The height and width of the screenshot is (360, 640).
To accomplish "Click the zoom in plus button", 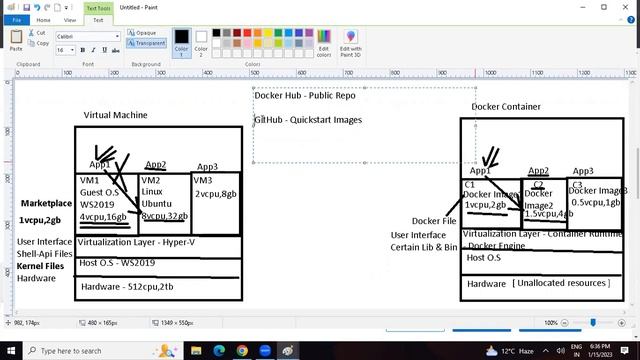I will click(622, 323).
